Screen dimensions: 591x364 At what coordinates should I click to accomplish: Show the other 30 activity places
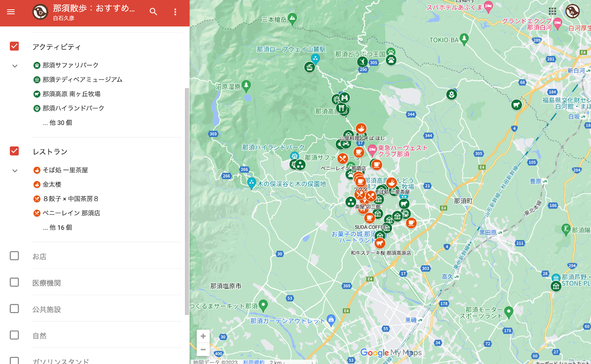click(58, 123)
